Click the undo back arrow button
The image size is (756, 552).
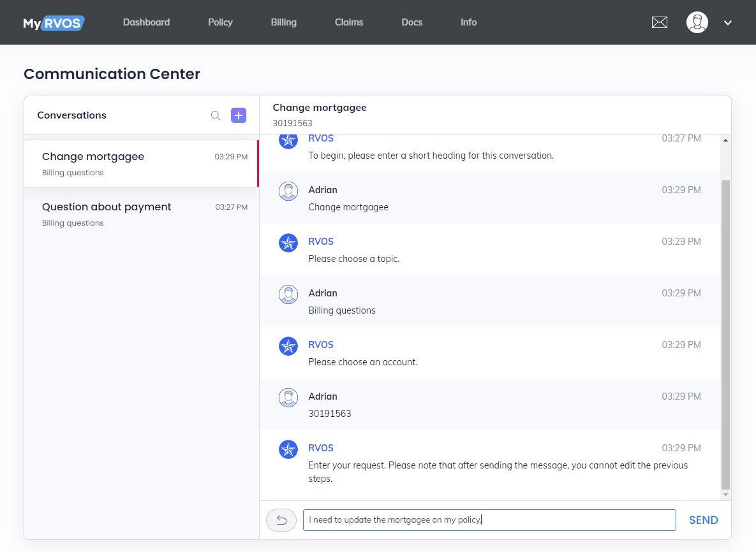(281, 520)
